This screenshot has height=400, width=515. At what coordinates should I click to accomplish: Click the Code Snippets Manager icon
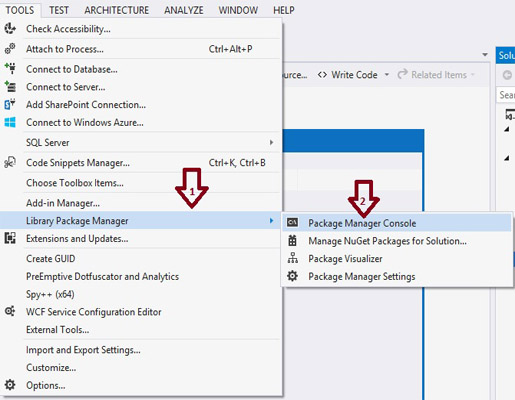(10, 162)
